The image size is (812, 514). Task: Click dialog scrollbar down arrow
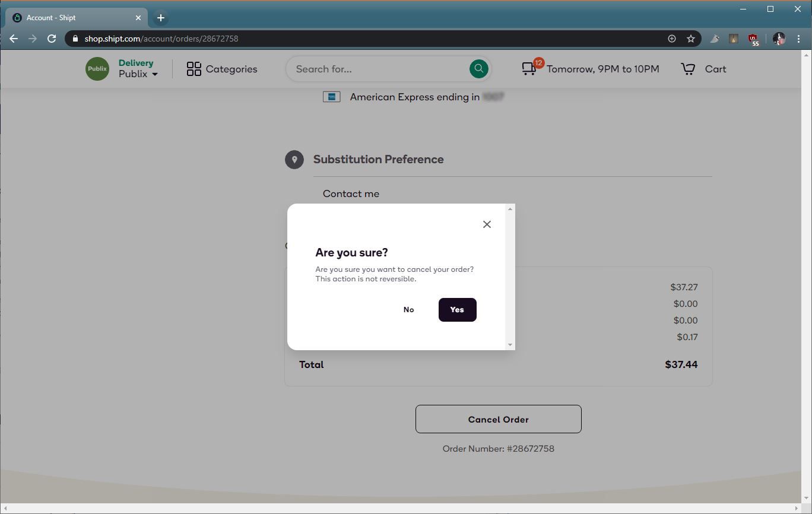click(x=510, y=345)
